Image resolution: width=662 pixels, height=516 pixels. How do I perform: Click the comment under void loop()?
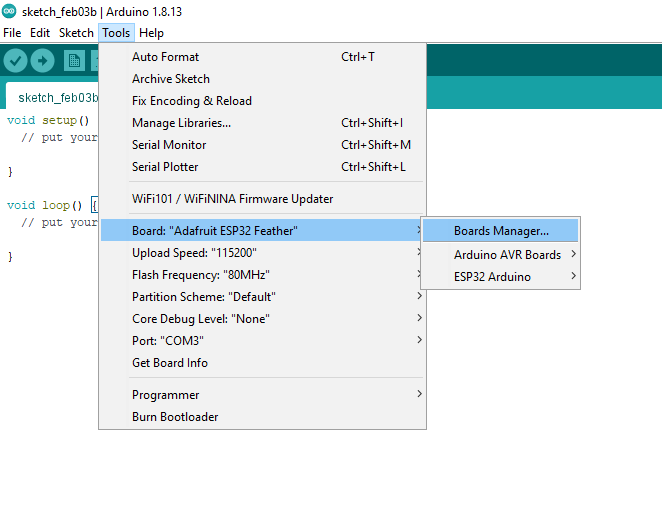click(60, 223)
